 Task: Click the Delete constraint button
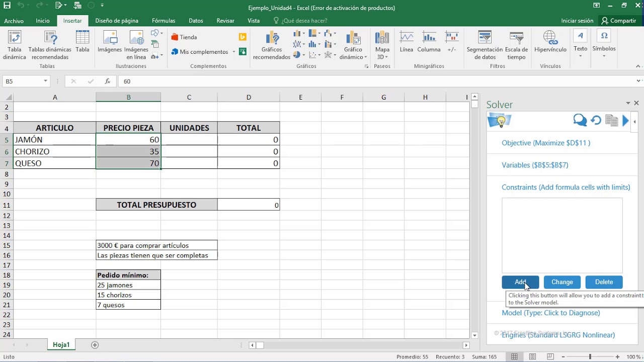(604, 282)
